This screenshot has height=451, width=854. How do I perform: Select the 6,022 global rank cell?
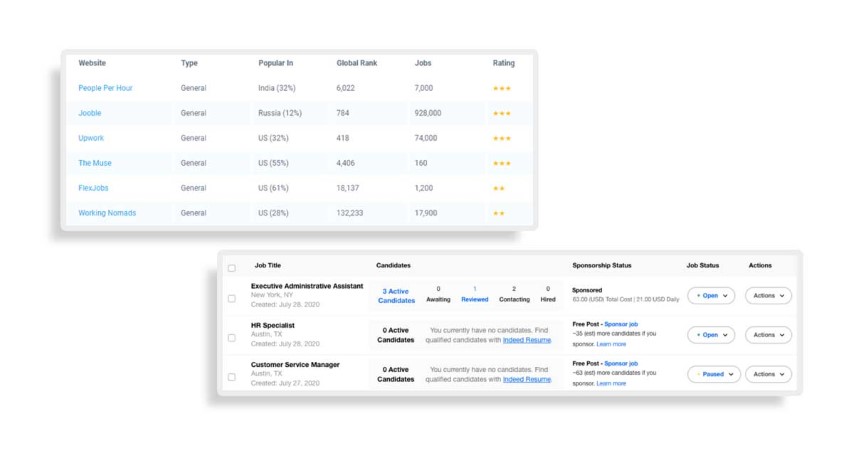pyautogui.click(x=345, y=88)
